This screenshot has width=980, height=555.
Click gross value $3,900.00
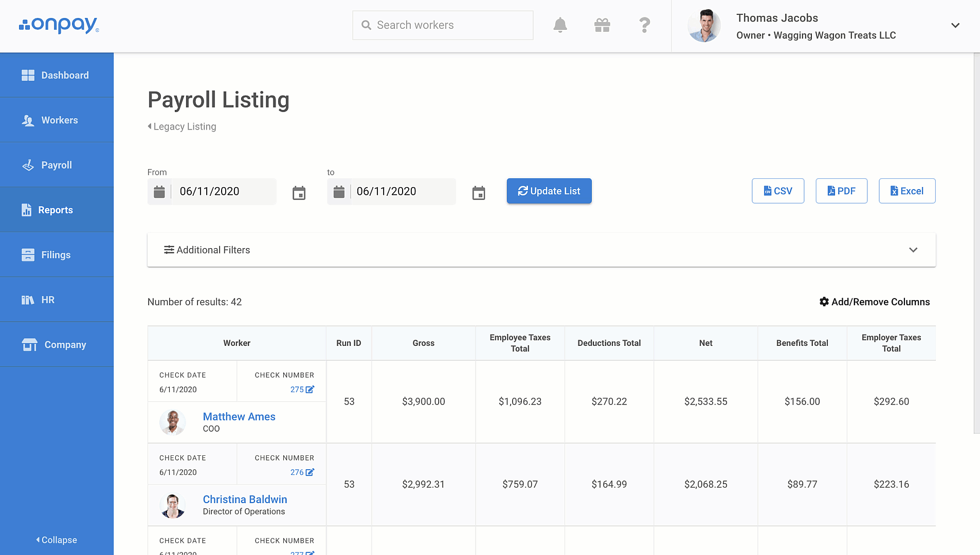click(423, 402)
